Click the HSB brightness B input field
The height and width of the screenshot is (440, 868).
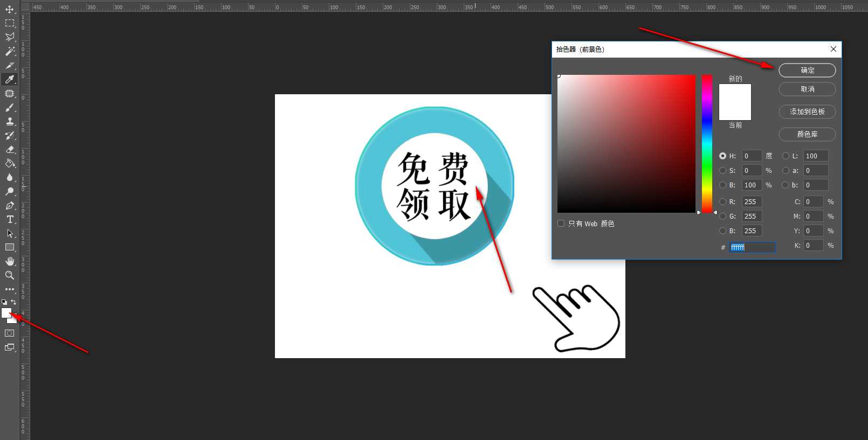pyautogui.click(x=752, y=185)
